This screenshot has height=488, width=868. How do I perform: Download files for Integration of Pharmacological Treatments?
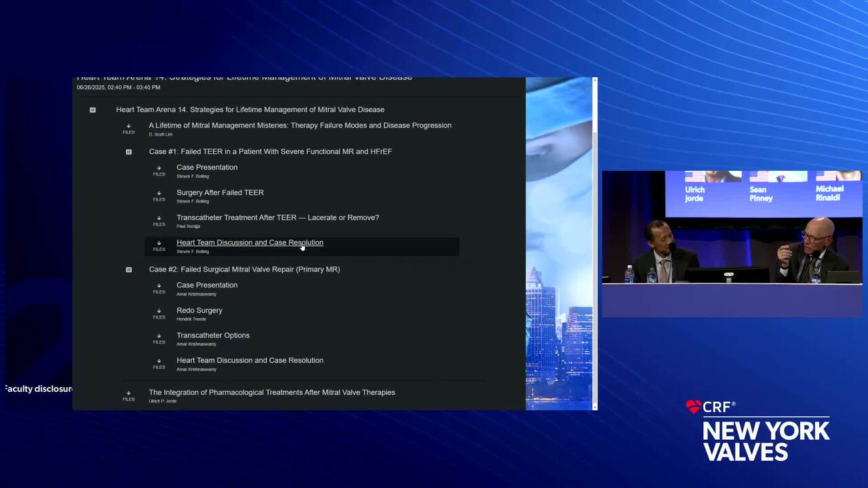[x=128, y=396]
